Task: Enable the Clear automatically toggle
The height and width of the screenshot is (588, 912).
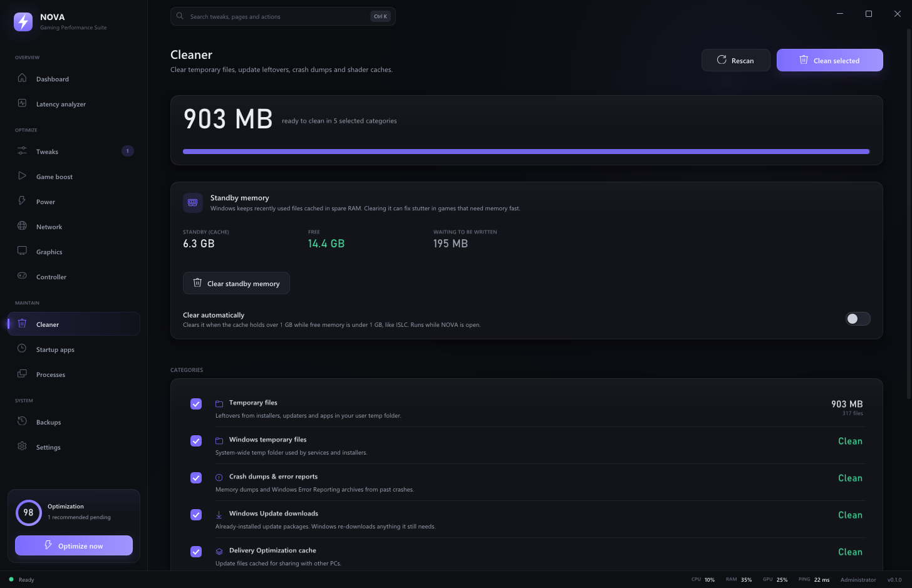Action: [858, 319]
